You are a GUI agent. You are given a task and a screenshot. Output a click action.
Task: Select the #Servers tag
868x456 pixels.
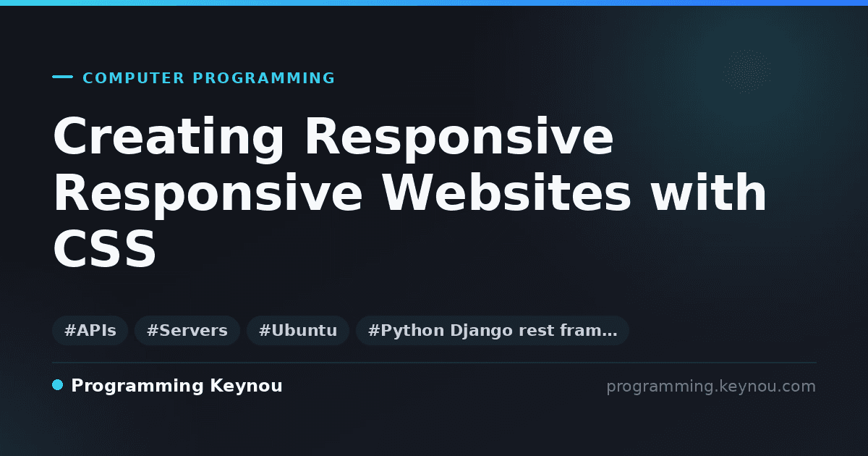coord(187,331)
